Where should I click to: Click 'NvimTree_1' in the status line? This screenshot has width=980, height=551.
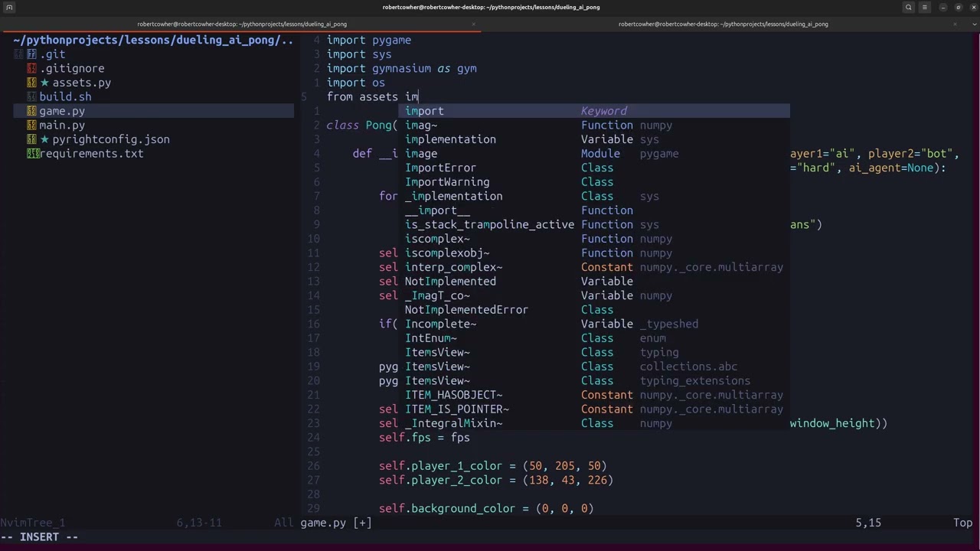coord(32,523)
